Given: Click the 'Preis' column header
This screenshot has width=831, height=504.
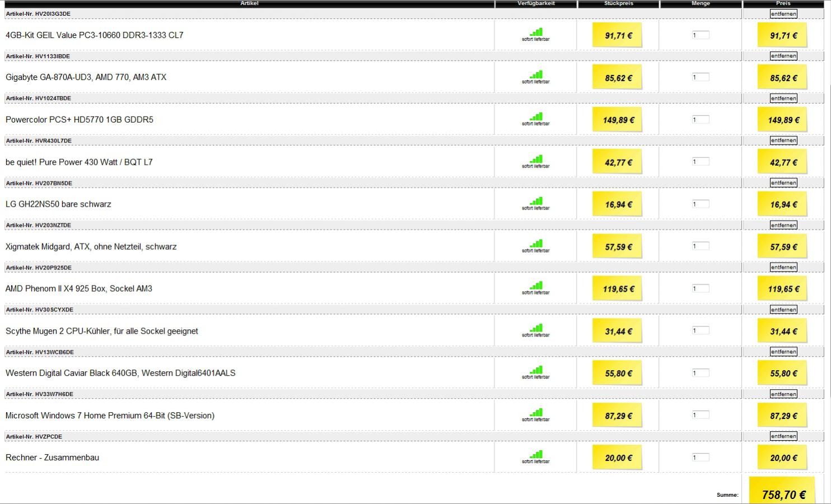Looking at the screenshot, I should pyautogui.click(x=783, y=3).
